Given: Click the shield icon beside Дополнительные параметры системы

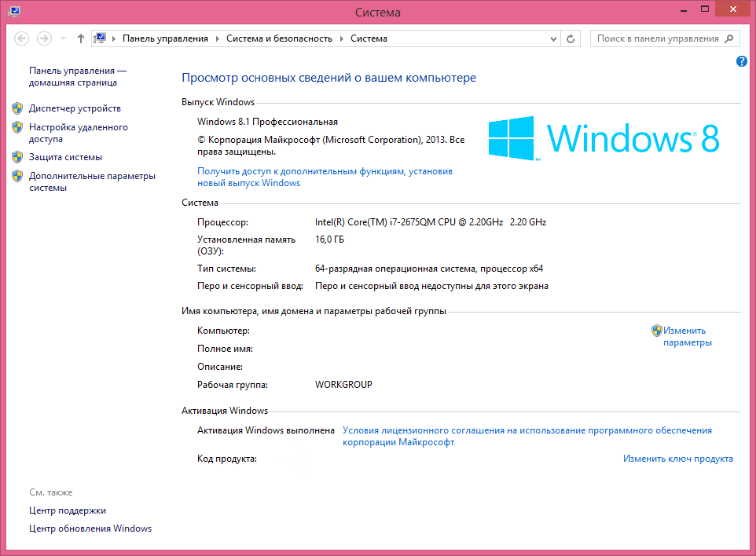Looking at the screenshot, I should coord(17,176).
